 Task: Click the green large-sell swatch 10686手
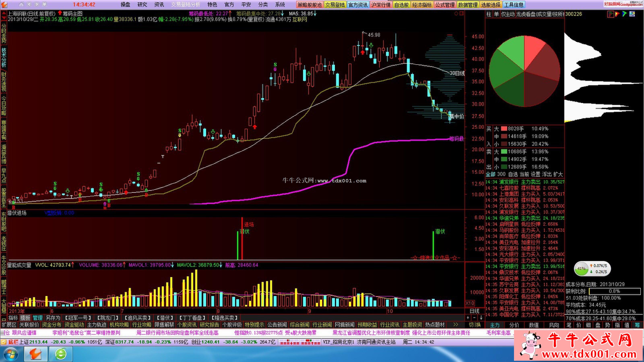tap(504, 151)
